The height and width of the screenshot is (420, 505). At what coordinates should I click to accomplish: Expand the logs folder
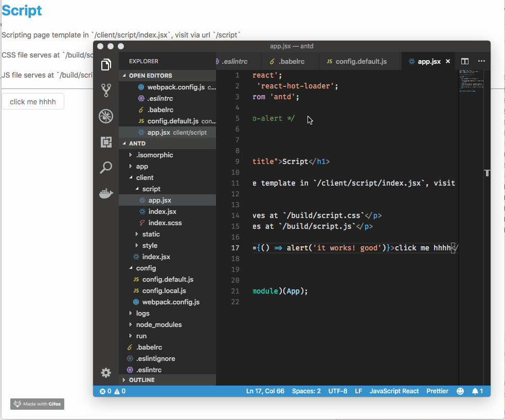pyautogui.click(x=168, y=313)
